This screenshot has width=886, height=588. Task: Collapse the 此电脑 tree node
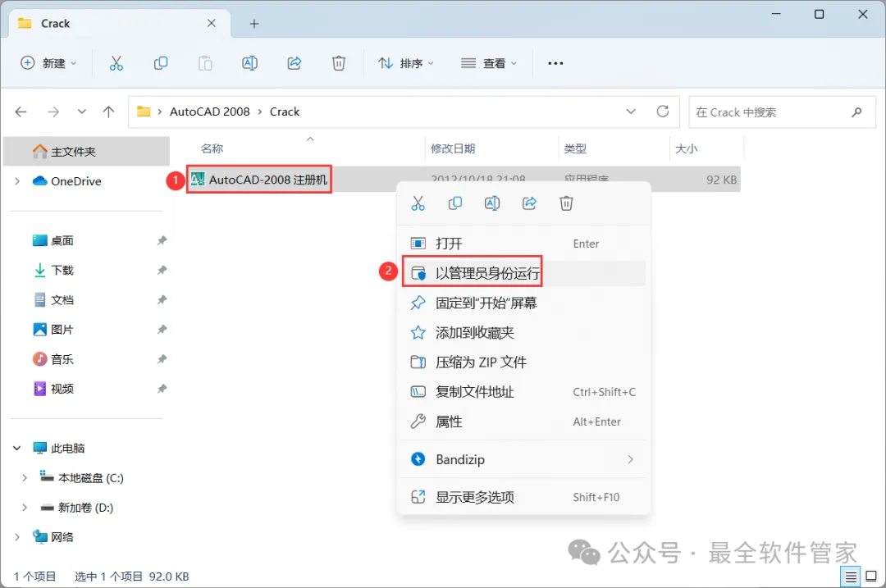tap(17, 448)
